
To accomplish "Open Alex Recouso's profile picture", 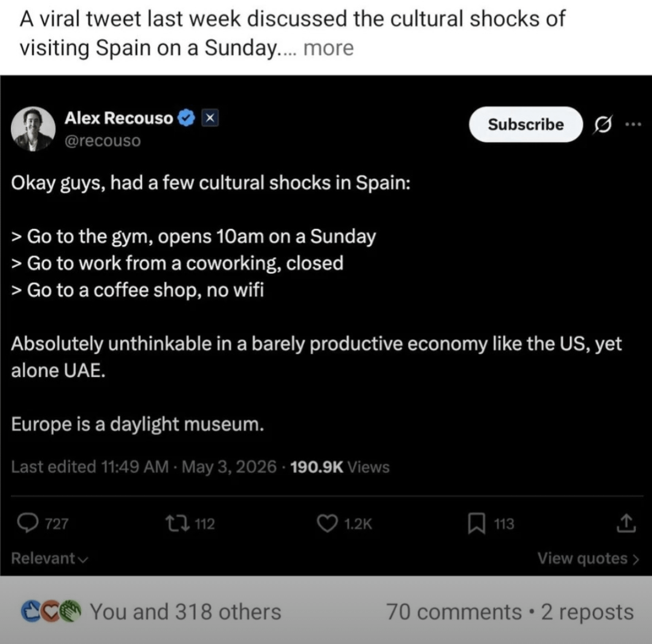I will [x=33, y=129].
